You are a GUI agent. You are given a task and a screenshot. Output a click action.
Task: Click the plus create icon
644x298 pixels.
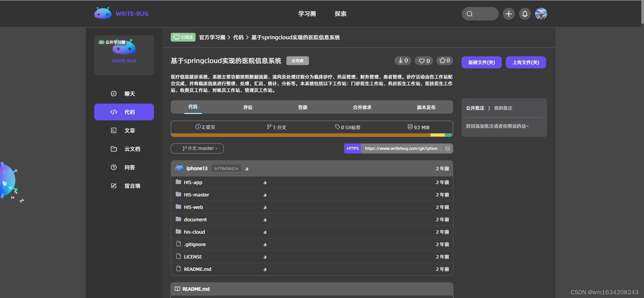point(508,14)
